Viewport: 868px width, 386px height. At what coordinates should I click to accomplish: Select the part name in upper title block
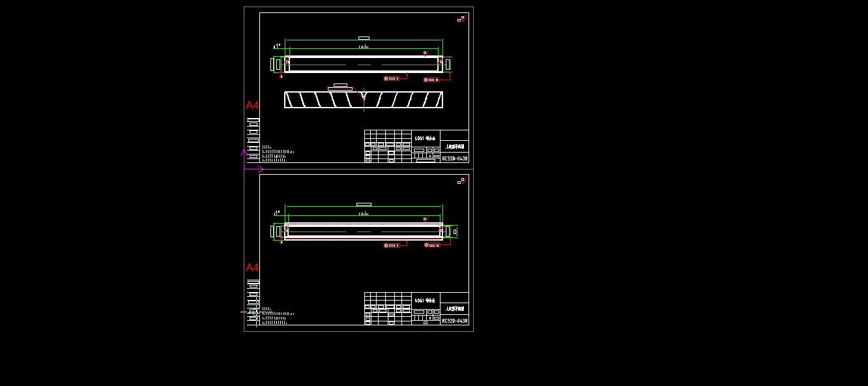[x=455, y=146]
